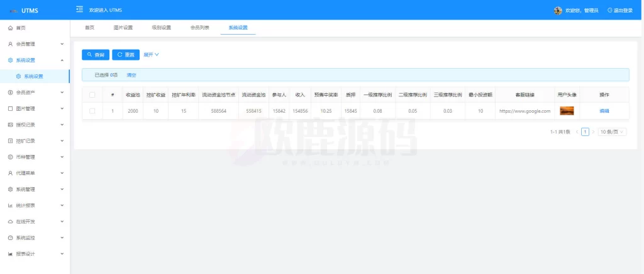Tick the select-all checkbox in table header
The width and height of the screenshot is (644, 274).
tap(92, 94)
